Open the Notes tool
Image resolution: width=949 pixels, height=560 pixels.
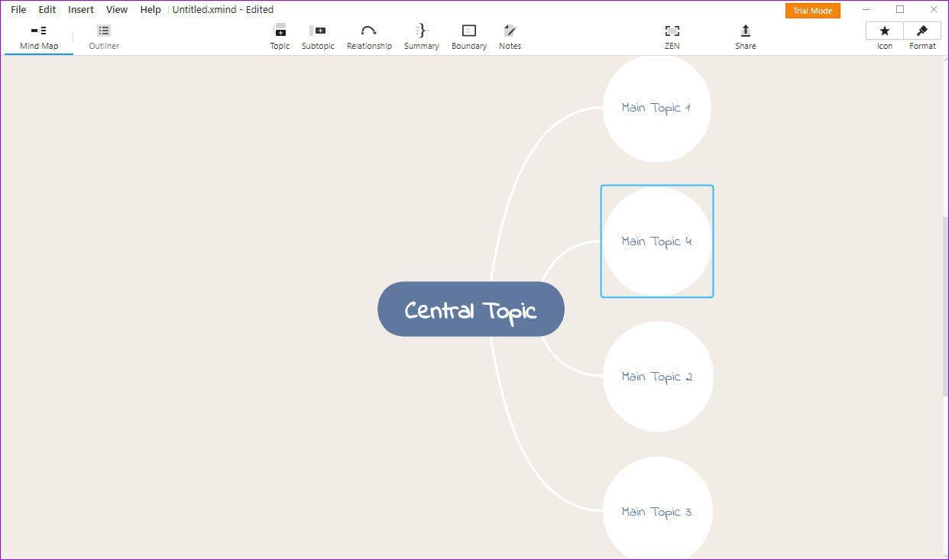(x=510, y=37)
